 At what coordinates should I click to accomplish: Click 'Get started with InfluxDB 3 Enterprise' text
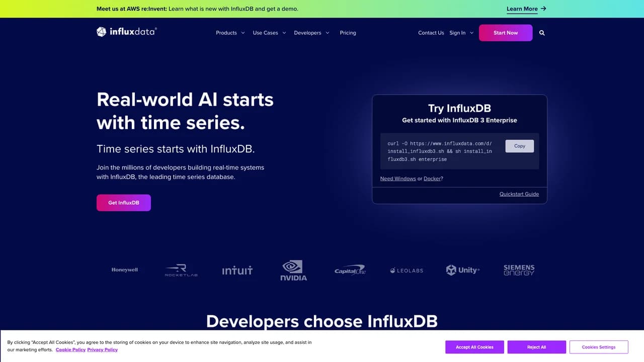459,120
